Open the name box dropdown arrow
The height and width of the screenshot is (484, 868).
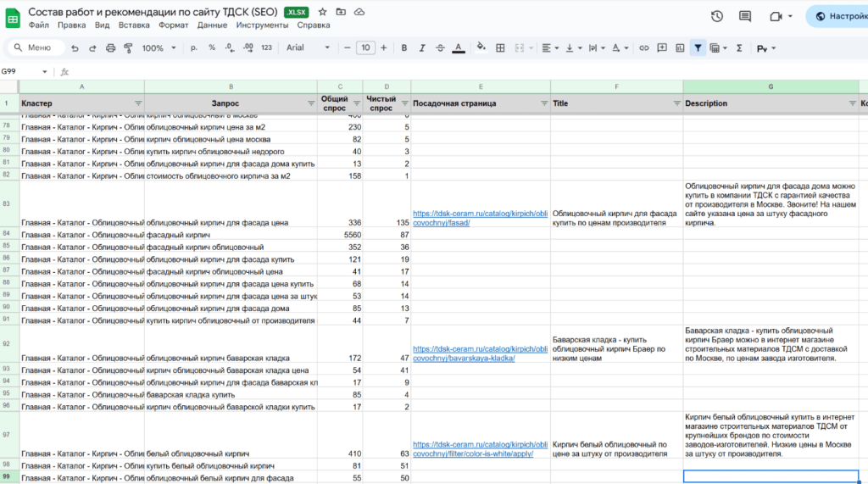click(x=44, y=71)
